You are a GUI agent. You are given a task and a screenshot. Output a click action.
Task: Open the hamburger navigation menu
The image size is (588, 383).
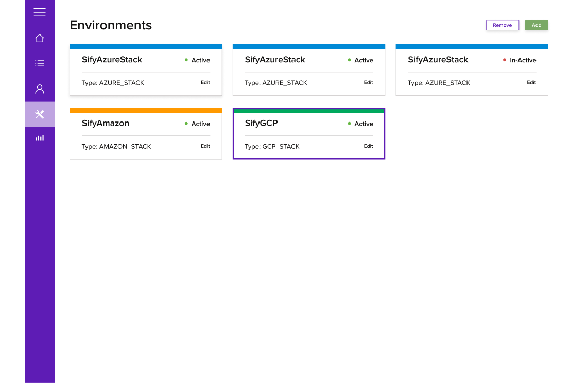click(x=39, y=12)
